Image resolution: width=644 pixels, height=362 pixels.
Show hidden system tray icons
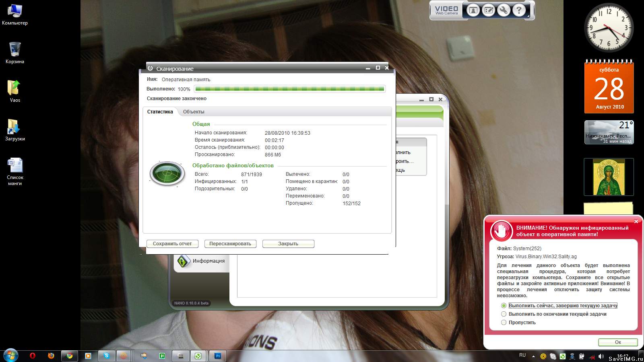click(x=534, y=356)
